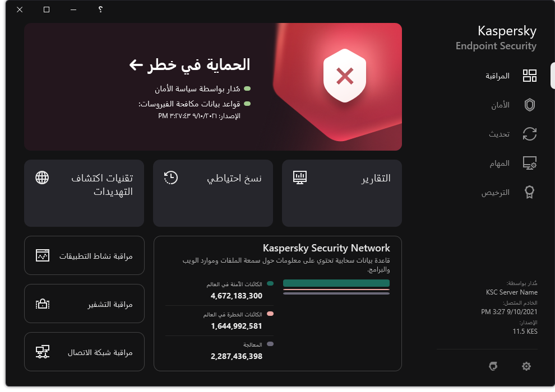Select the License (الترخيص) key icon
The width and height of the screenshot is (555, 392).
(529, 192)
